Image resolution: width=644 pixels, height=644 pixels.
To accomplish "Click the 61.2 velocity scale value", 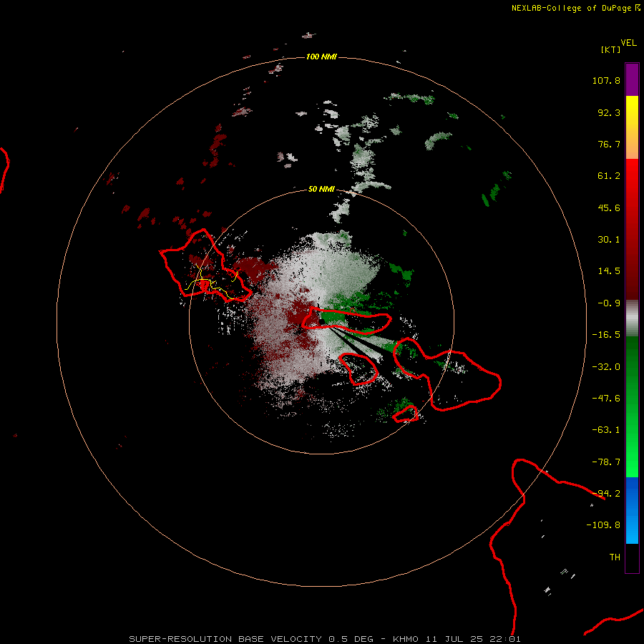I will (609, 176).
